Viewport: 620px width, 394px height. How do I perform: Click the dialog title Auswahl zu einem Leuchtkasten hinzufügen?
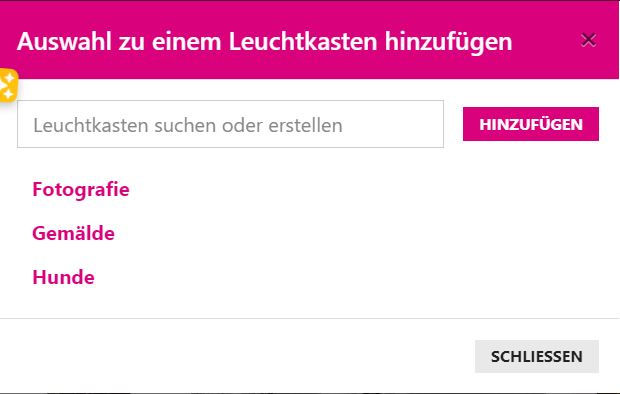(x=265, y=42)
